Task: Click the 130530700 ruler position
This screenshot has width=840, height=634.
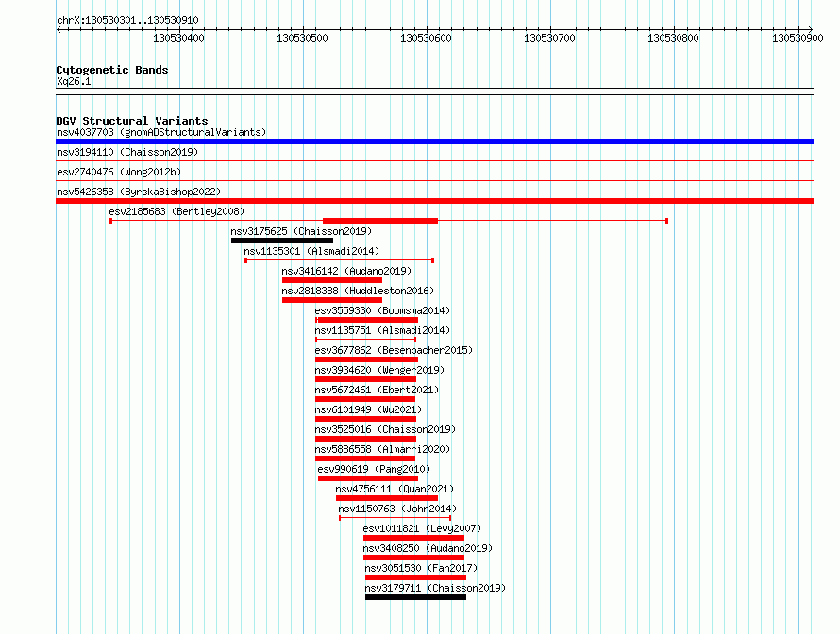Action: click(x=549, y=38)
